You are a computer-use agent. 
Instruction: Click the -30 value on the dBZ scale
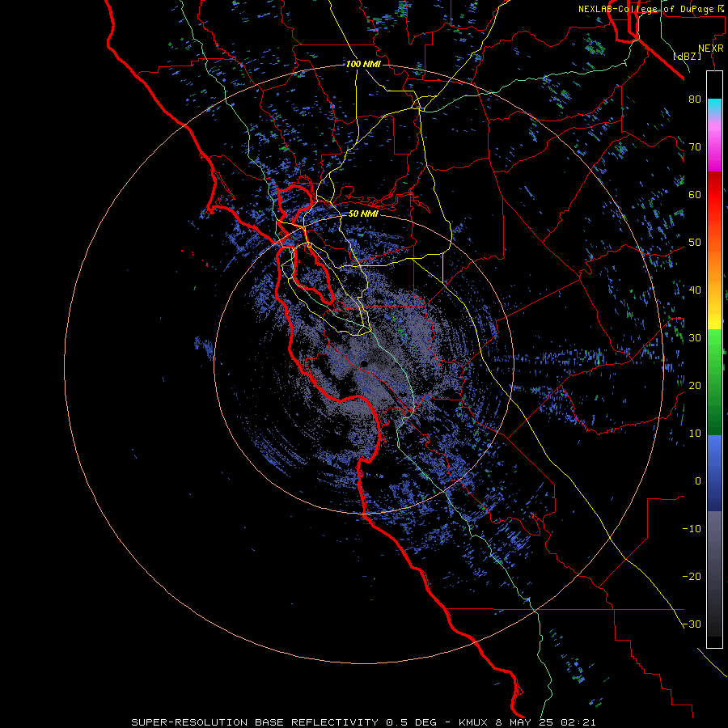692,624
